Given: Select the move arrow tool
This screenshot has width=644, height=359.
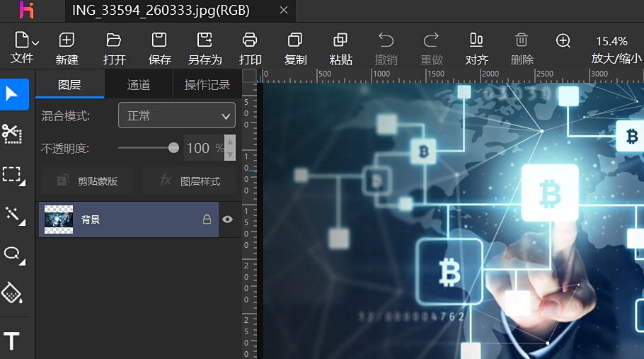Looking at the screenshot, I should click(x=14, y=94).
